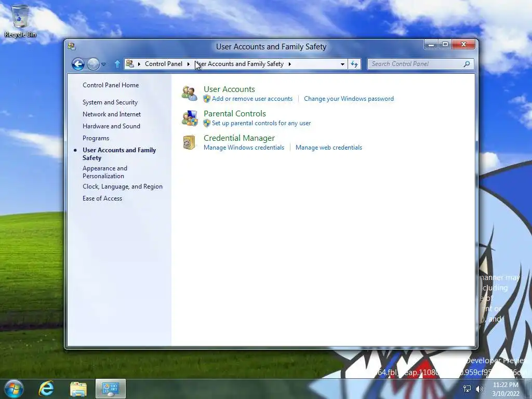Open the recent pages dropdown arrow
Screen dimensions: 532x399
[104, 64]
